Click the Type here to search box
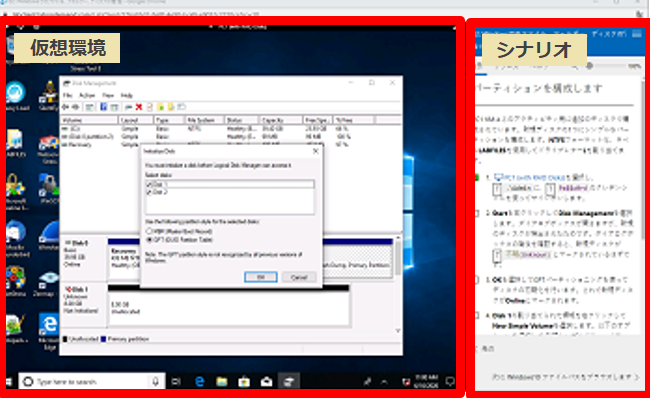The image size is (650, 398). tap(92, 381)
